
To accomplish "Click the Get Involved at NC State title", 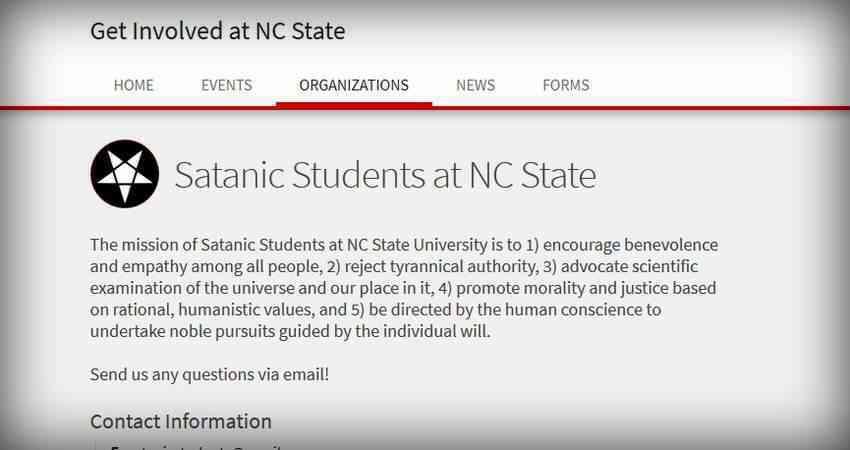I will (x=217, y=31).
